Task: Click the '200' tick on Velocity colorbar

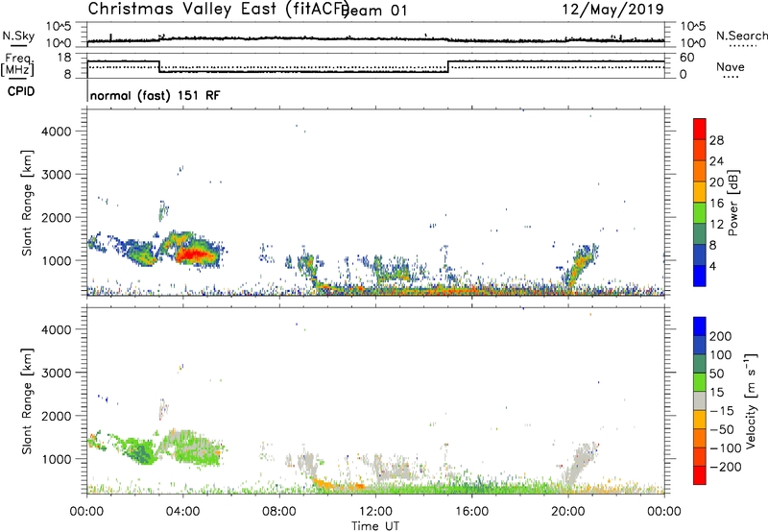Action: (721, 336)
